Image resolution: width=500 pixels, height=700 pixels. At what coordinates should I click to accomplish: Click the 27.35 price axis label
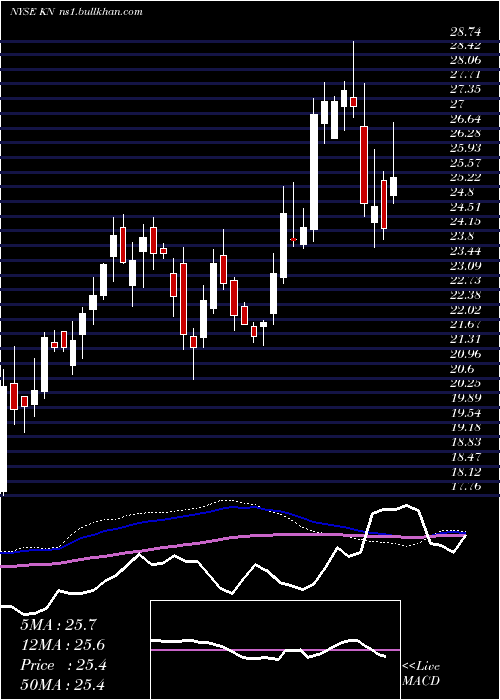[465, 89]
